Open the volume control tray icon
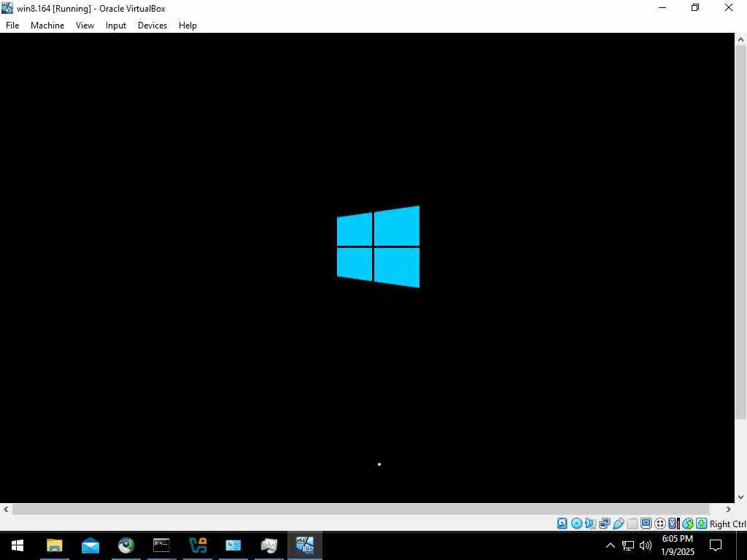 pos(646,545)
